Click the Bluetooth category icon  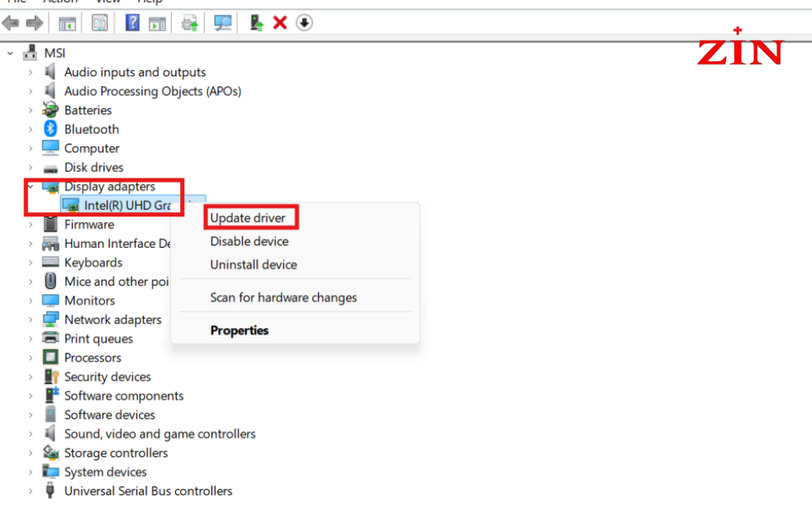tap(50, 129)
